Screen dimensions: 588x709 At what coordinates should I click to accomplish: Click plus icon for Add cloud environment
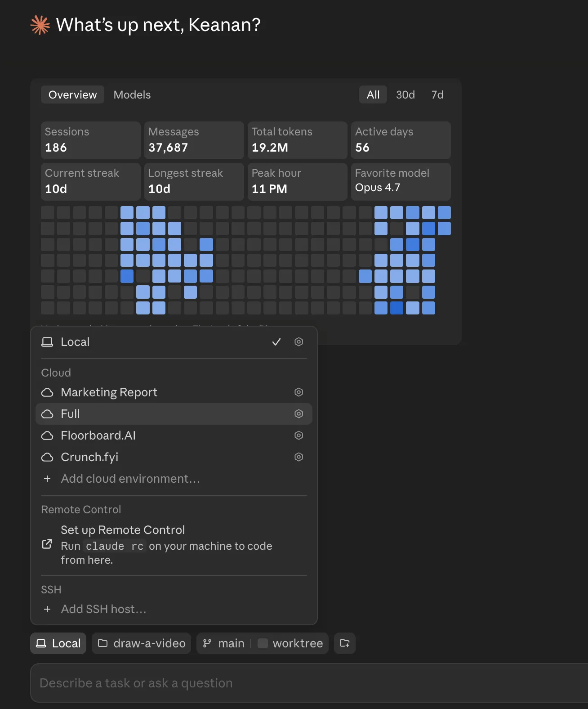click(47, 479)
